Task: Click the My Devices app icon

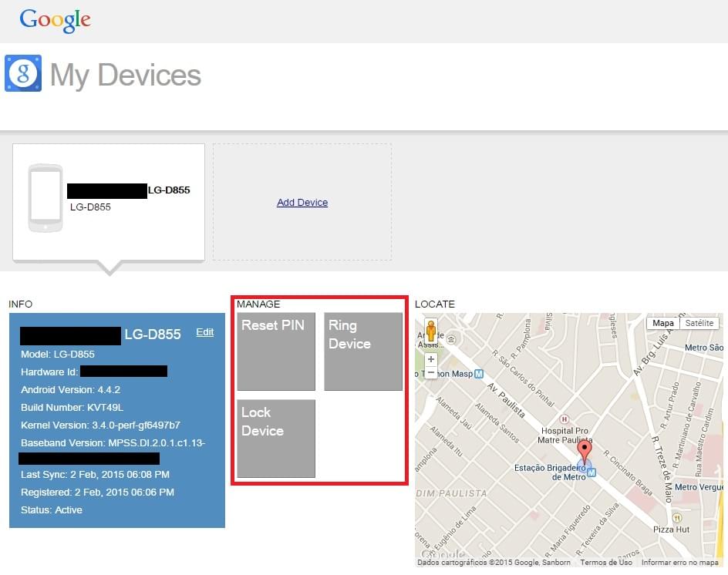Action: pos(23,73)
